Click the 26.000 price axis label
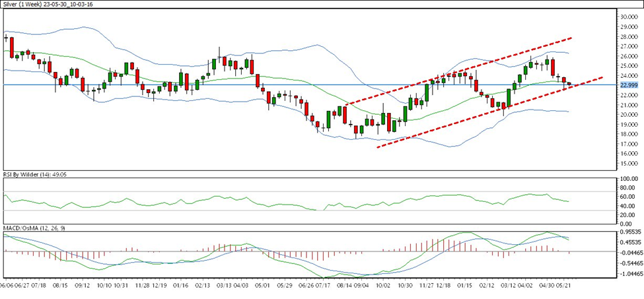Screen dimensions: 644x299 [x=628, y=56]
